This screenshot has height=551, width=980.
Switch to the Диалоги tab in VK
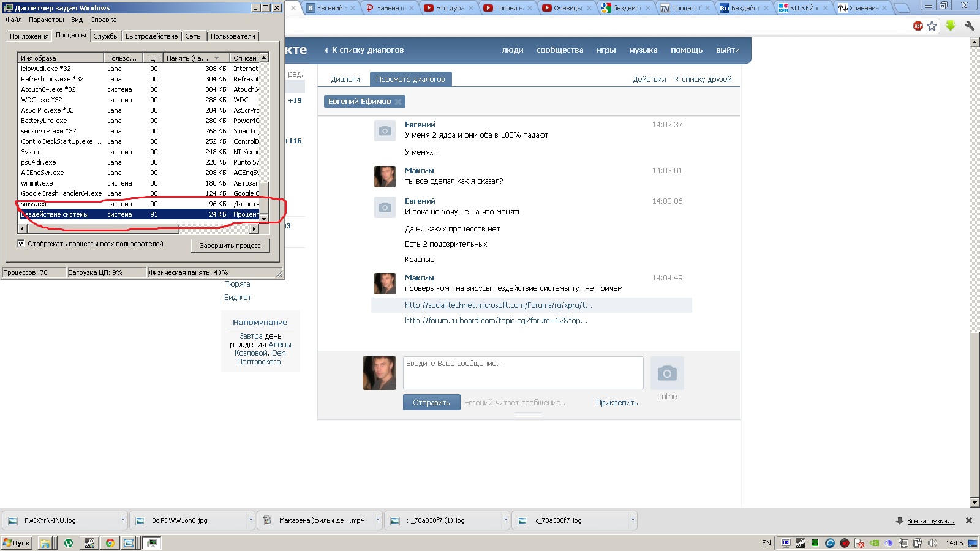[x=345, y=80]
